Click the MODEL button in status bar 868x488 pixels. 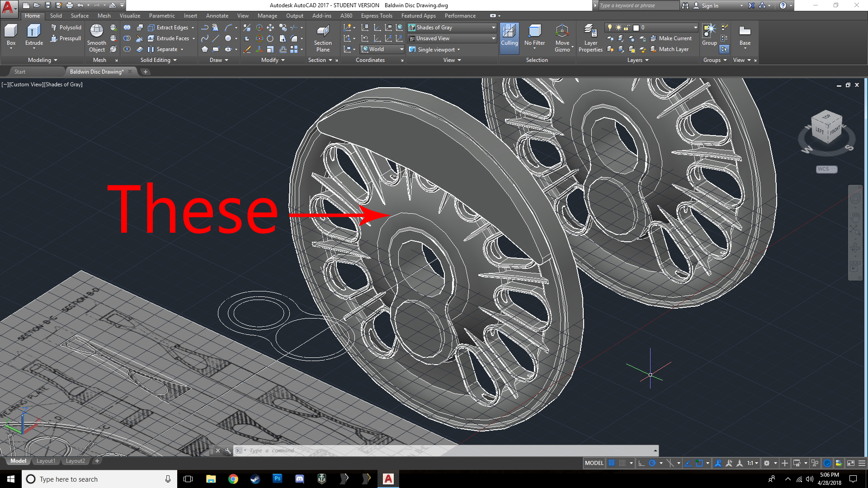[594, 463]
